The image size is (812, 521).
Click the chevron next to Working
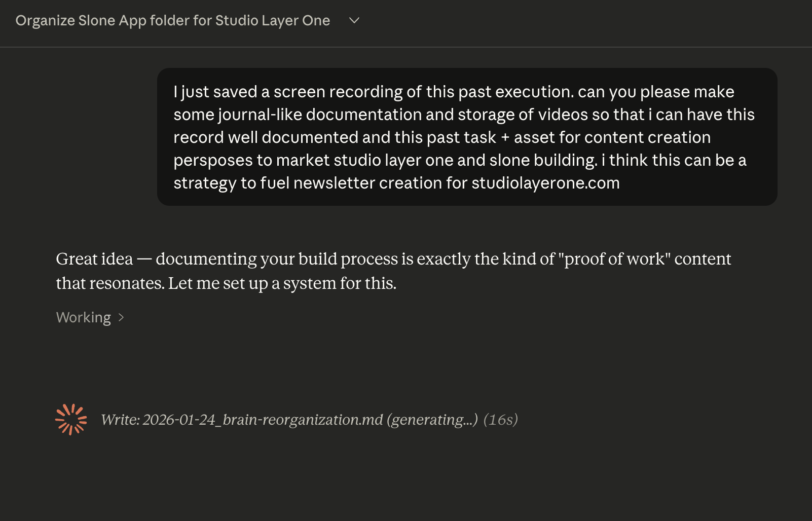121,318
